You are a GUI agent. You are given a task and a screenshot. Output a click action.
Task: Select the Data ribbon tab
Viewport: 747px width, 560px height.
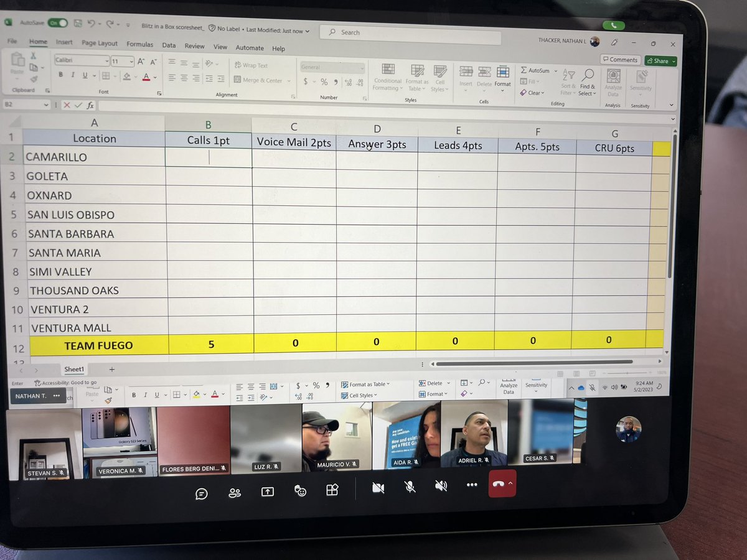(169, 45)
